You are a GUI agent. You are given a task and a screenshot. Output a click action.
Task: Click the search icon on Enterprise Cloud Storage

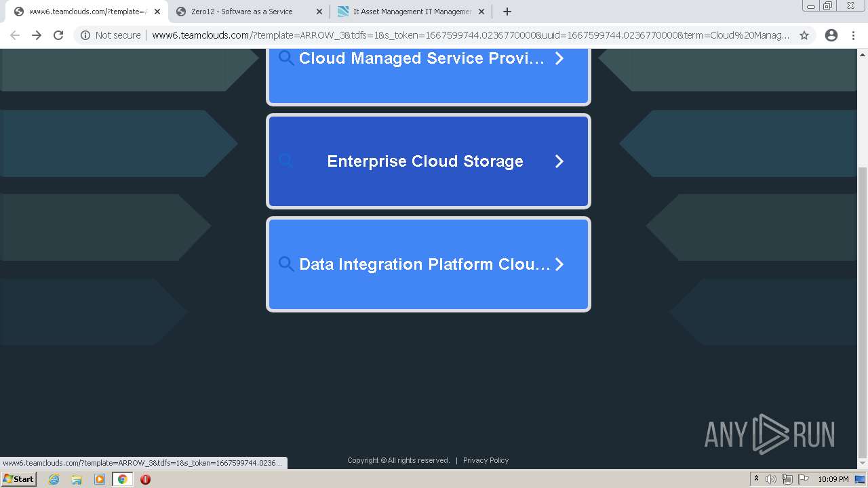pyautogui.click(x=286, y=161)
